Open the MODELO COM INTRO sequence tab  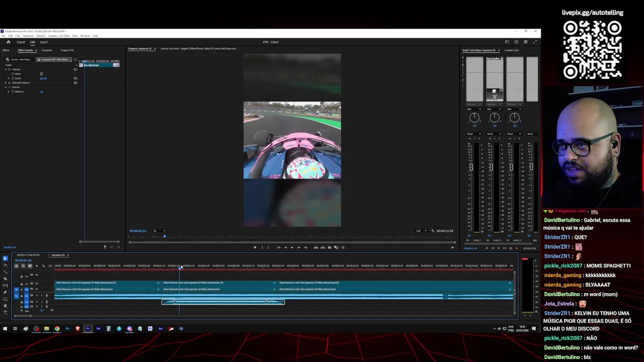click(x=28, y=255)
